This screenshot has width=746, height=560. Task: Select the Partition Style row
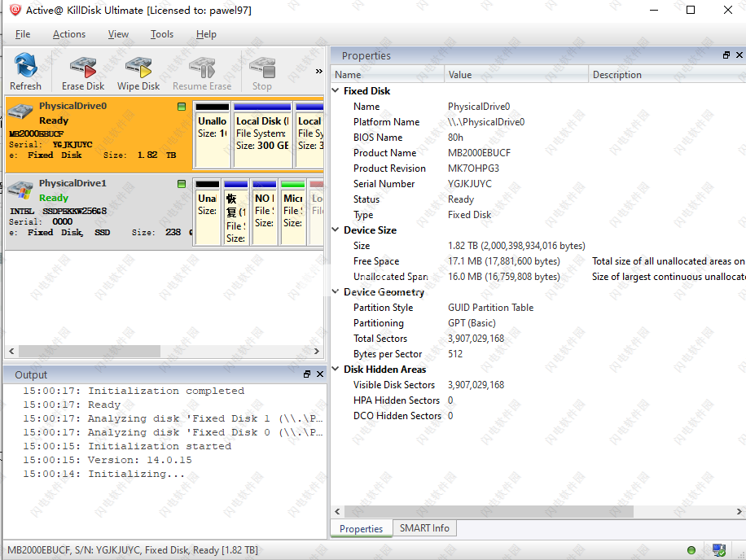[538, 308]
